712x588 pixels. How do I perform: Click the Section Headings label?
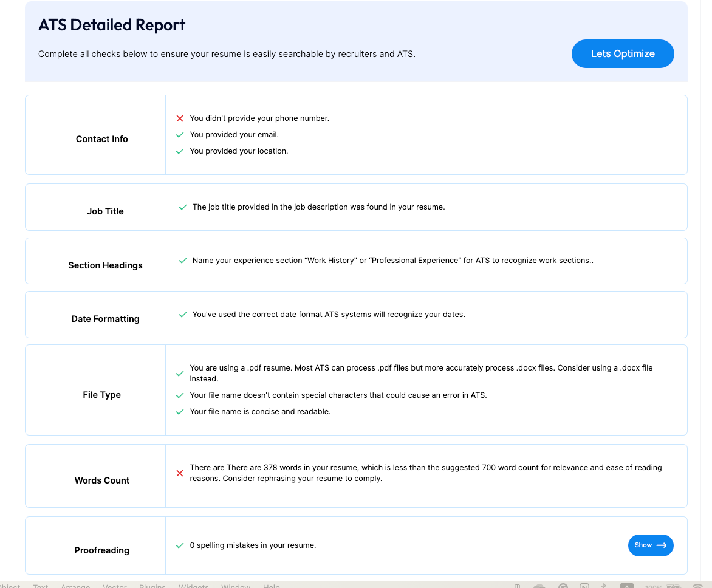pos(105,265)
